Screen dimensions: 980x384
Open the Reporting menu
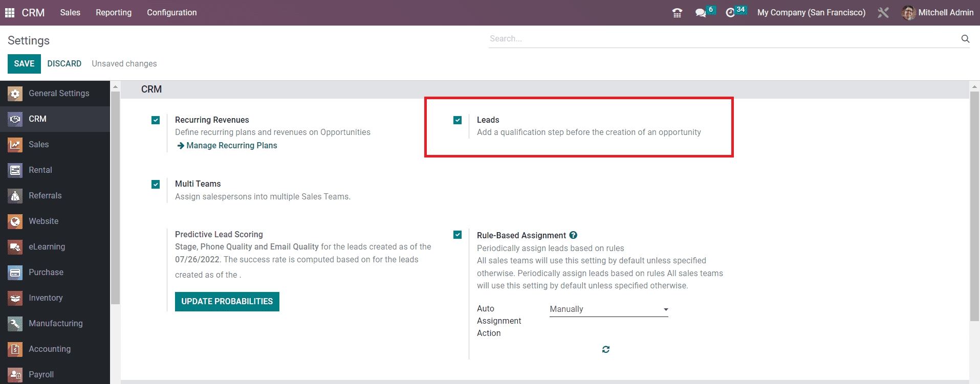(x=114, y=13)
